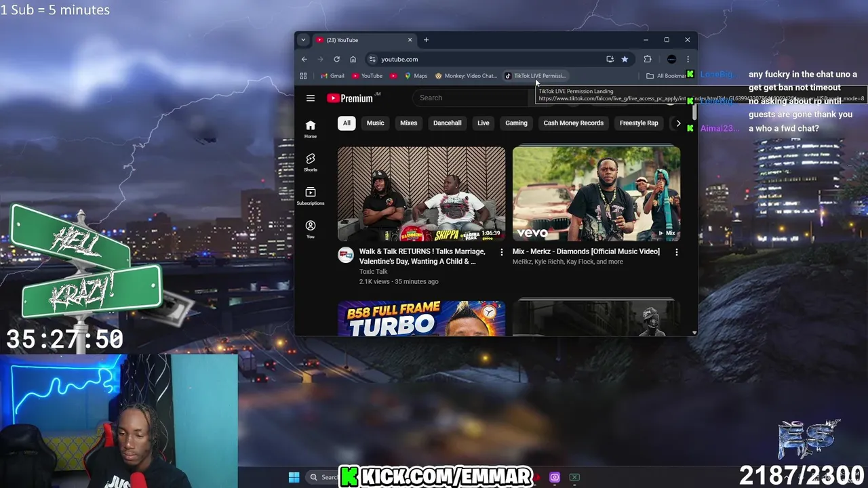Open options menu for Merkz Diamonds mix
The height and width of the screenshot is (488, 868).
coord(676,252)
